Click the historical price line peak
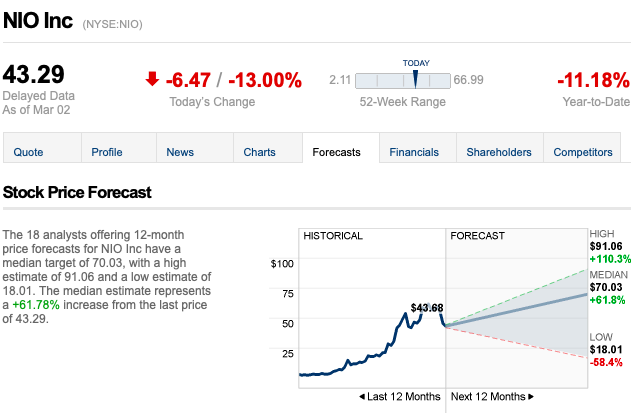The image size is (638, 413). click(x=429, y=304)
